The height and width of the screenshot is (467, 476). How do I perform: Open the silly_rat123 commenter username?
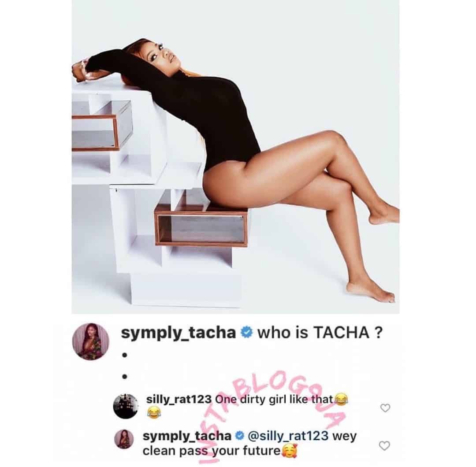pyautogui.click(x=179, y=399)
